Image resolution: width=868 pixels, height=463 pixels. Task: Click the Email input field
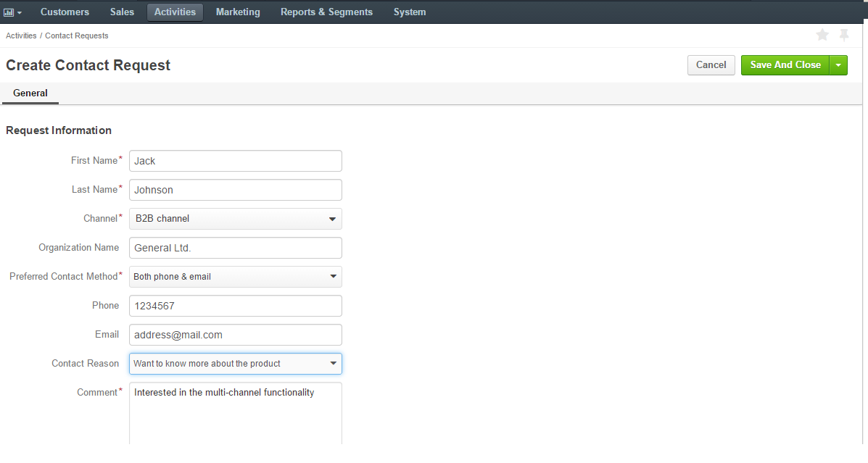[235, 335]
